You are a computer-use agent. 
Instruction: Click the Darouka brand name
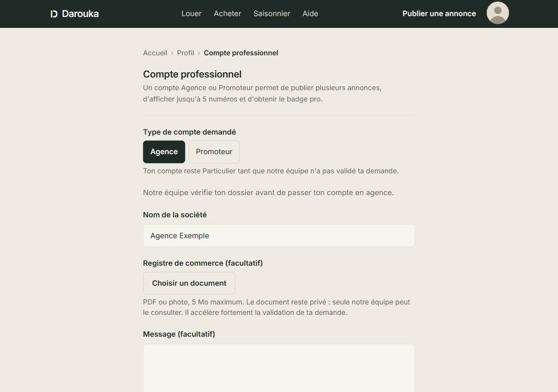80,14
